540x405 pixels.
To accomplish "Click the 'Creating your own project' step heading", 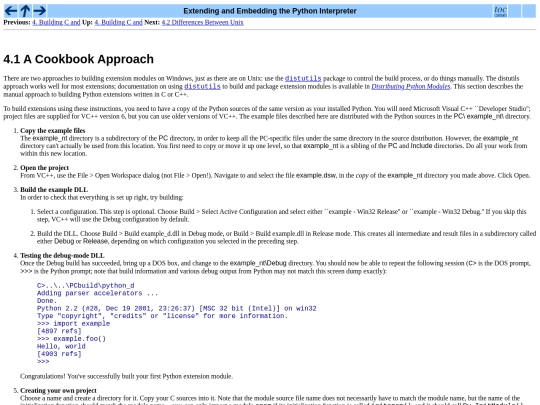I will [58, 391].
